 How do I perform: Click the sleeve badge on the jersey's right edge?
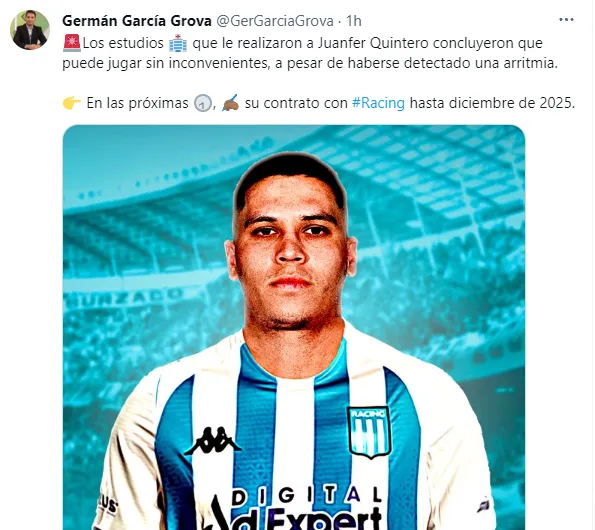tap(483, 505)
